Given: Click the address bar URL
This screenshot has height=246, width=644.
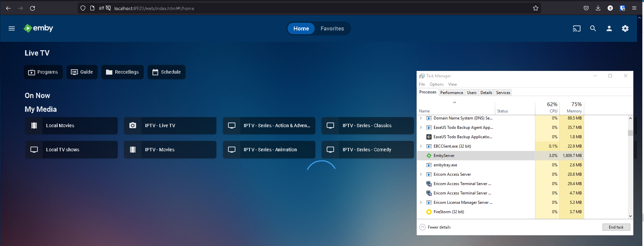Looking at the screenshot, I should point(154,8).
